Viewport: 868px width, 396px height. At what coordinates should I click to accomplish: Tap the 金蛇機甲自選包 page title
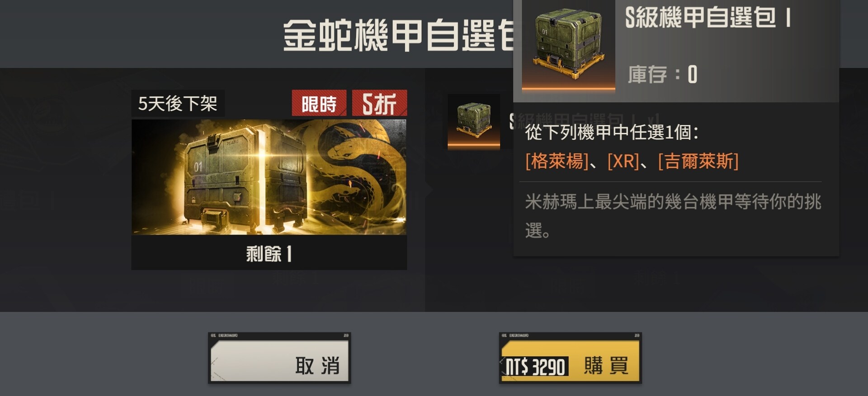(x=398, y=35)
